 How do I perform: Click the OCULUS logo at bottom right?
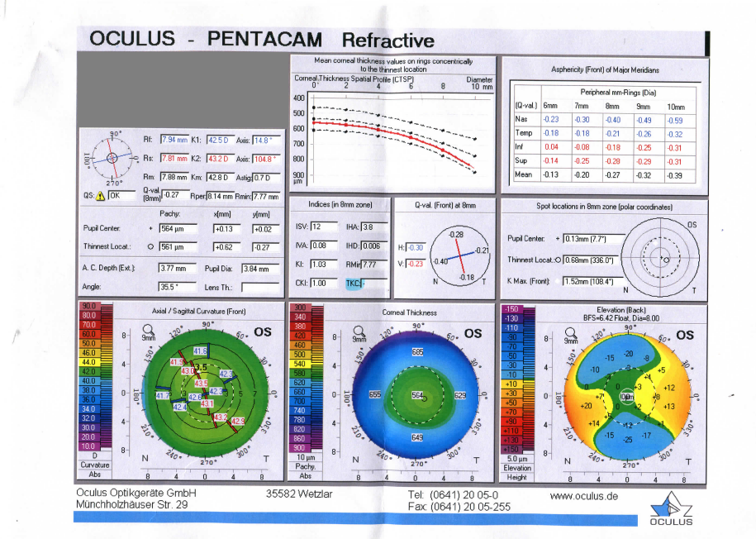click(673, 509)
